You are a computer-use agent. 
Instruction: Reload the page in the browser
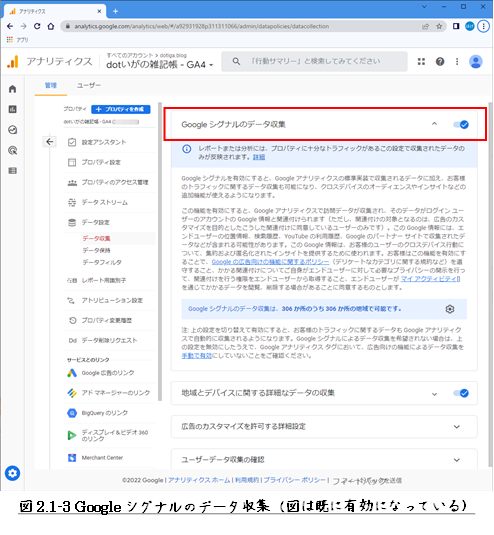click(x=37, y=26)
